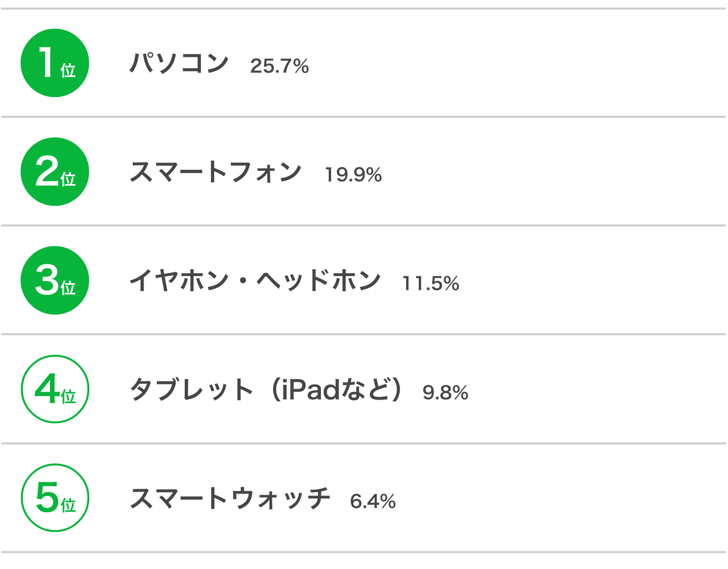Select the イヤホン・ヘッドホン label
The width and height of the screenshot is (728, 569).
(255, 281)
